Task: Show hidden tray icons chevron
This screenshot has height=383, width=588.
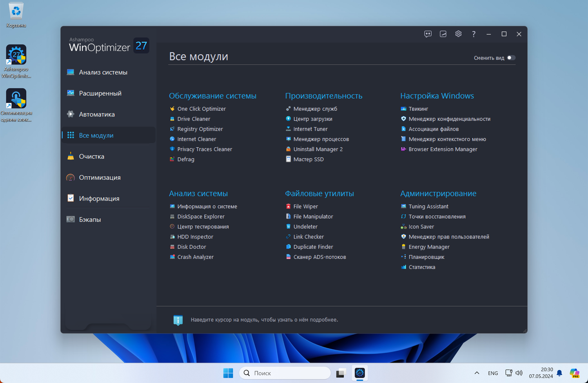Action: [477, 373]
